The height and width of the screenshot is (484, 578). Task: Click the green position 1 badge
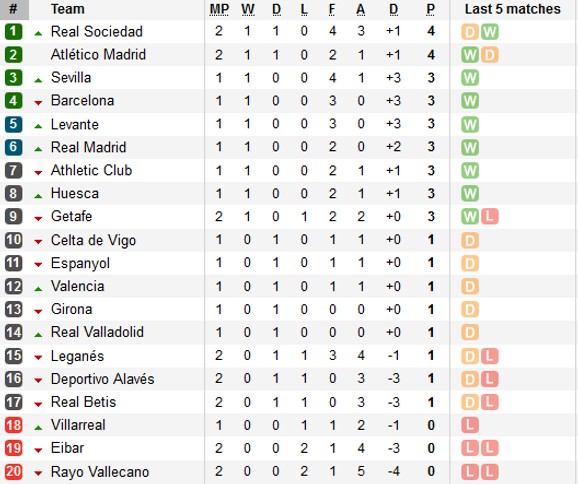[14, 31]
